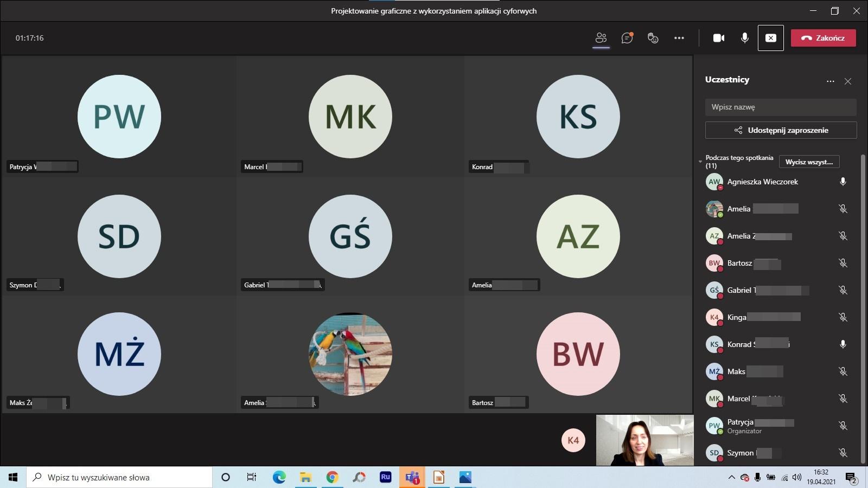Click Windows taskbar search box
Image resolution: width=868 pixels, height=488 pixels.
click(119, 477)
